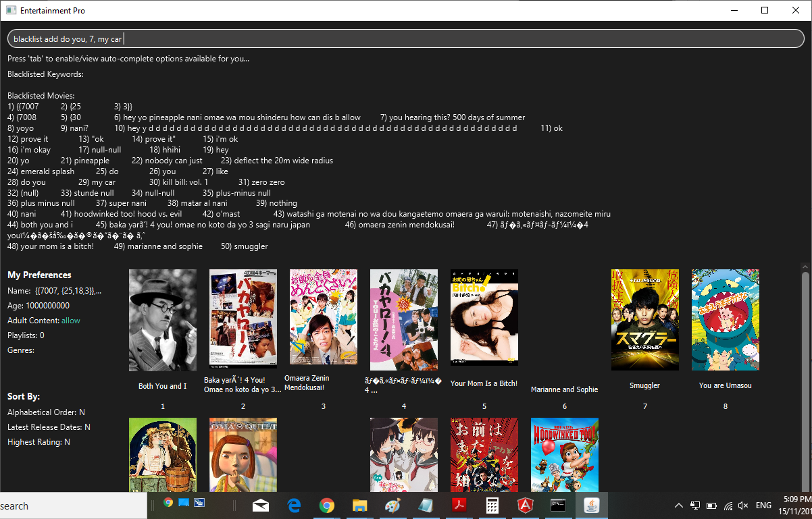
Task: Open Both You and I movie poster
Action: tap(163, 320)
